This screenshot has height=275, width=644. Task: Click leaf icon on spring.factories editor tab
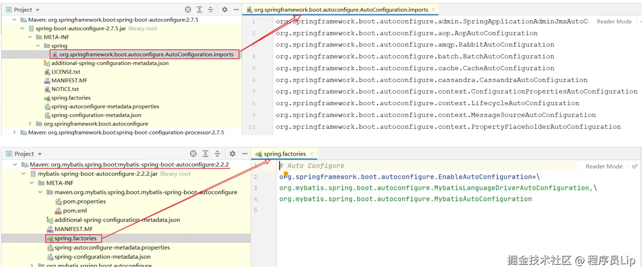tap(259, 154)
